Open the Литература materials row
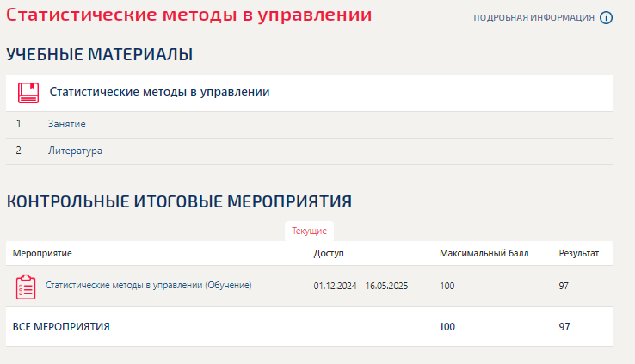The height and width of the screenshot is (364, 635). (x=309, y=151)
